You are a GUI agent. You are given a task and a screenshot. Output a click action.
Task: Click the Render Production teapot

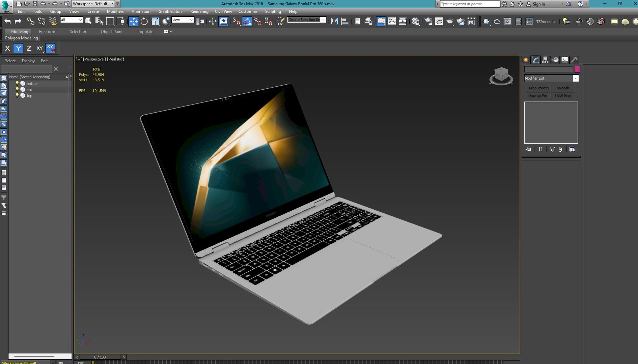450,21
